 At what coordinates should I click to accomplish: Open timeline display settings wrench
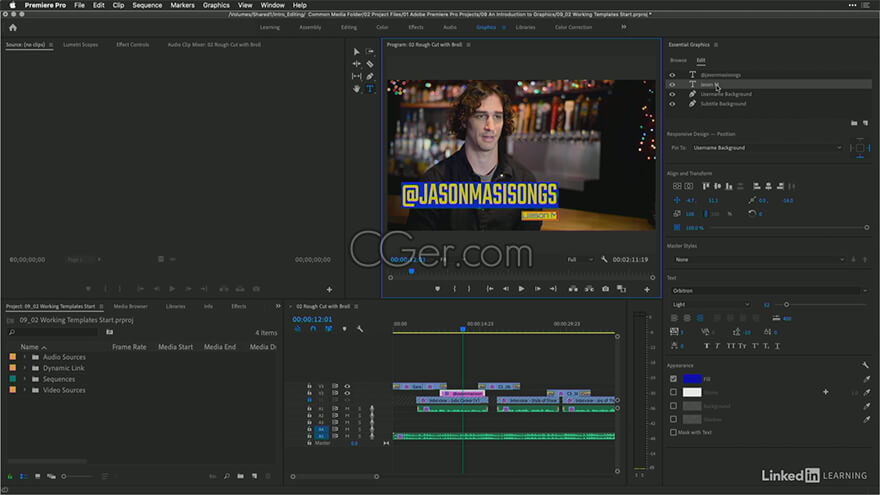click(360, 329)
